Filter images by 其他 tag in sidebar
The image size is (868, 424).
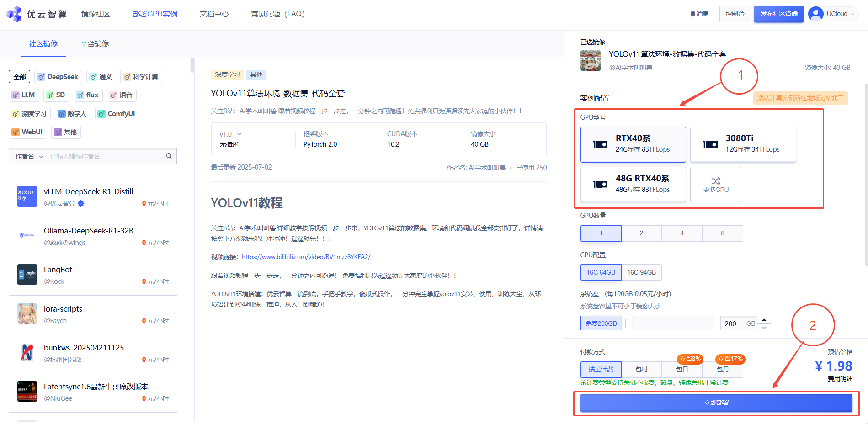66,132
